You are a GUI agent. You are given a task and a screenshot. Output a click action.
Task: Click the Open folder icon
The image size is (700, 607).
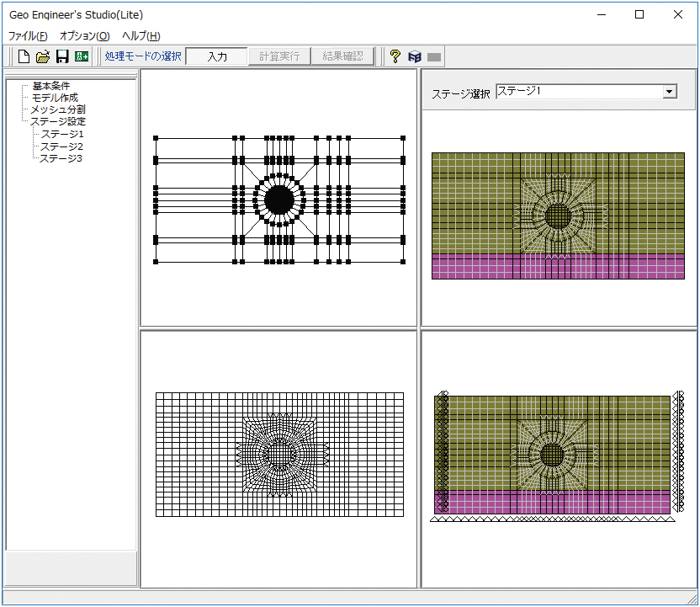tap(43, 56)
